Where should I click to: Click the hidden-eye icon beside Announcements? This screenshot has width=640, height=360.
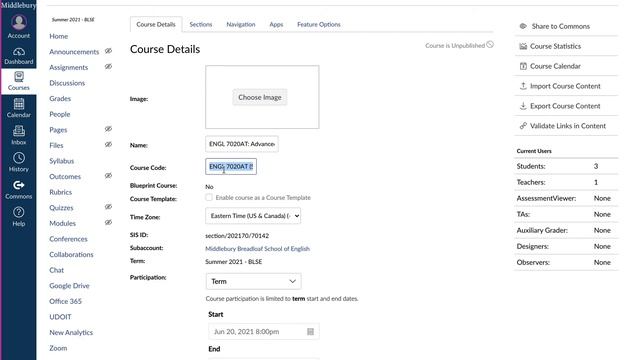point(108,51)
